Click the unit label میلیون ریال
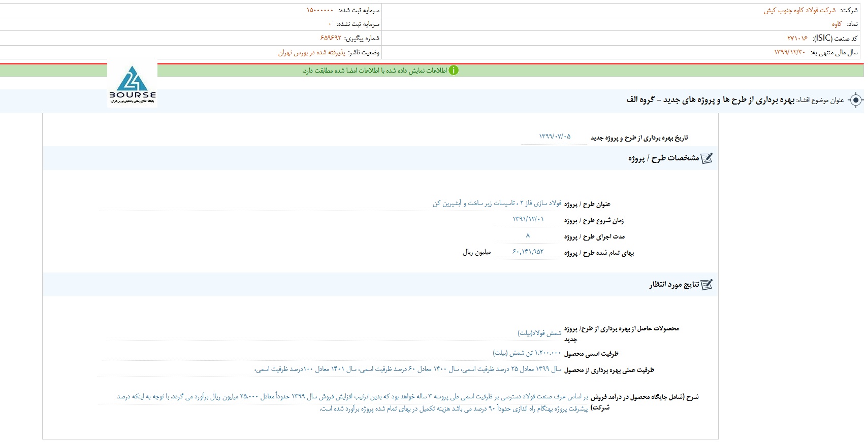Viewport: 868px width, 442px height. (476, 252)
